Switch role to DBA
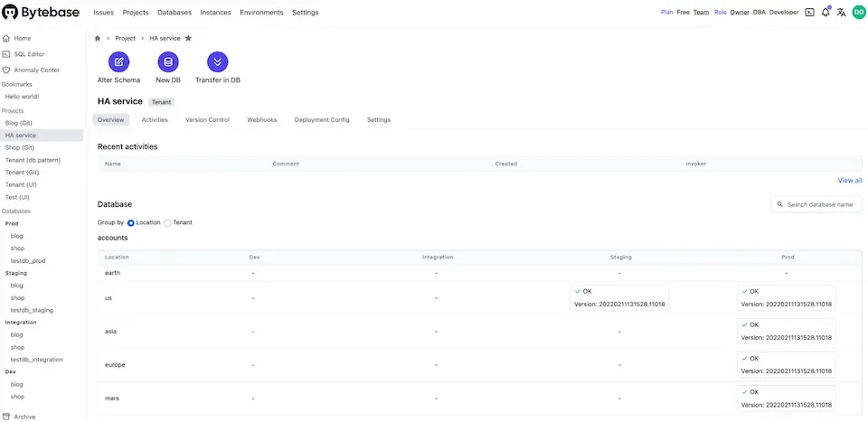868x422 pixels. [759, 13]
